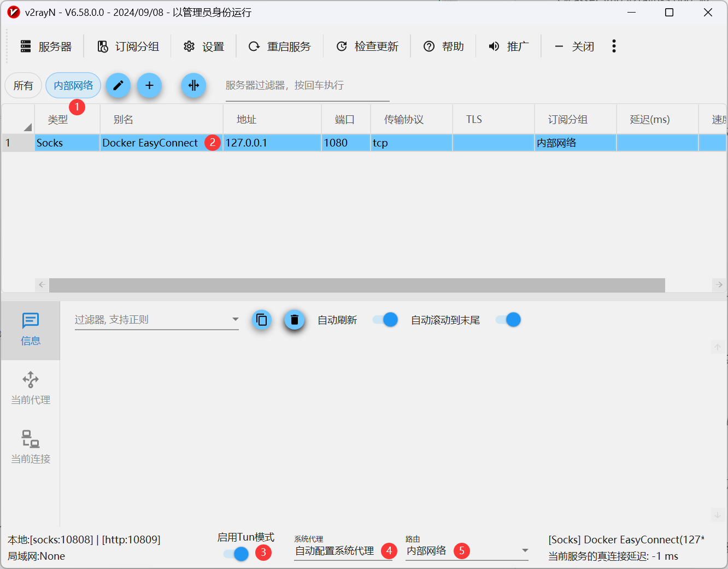Click the pencil edit group icon
This screenshot has width=728, height=569.
tap(118, 85)
